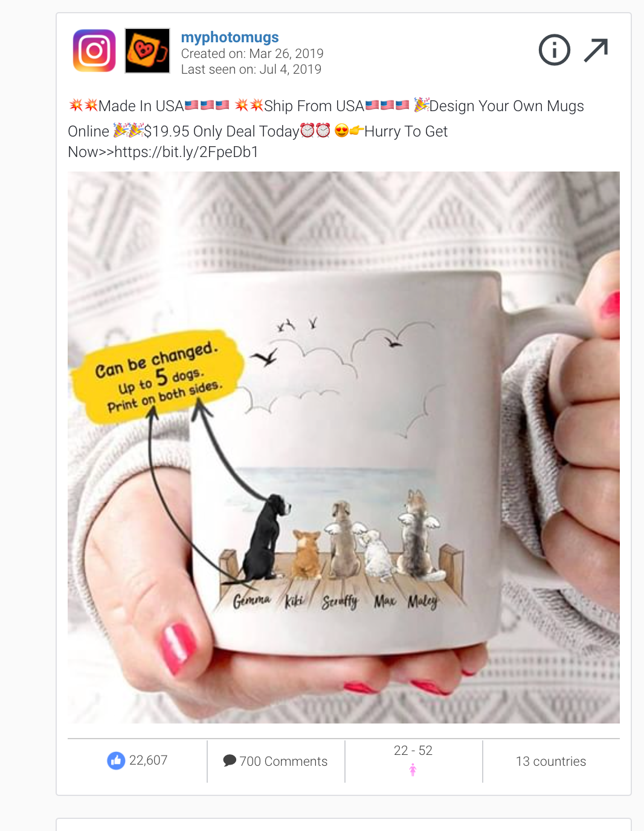View the 700 Comments

coord(283,761)
